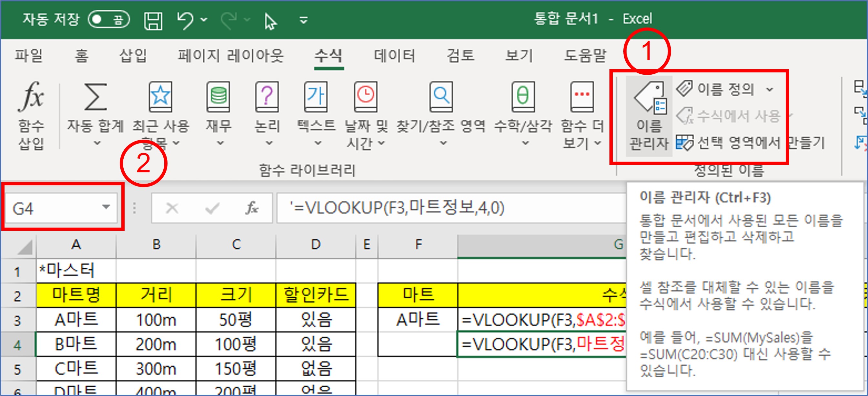This screenshot has width=868, height=396.
Task: Open the Lookup & Reference (찾기/참조 영역) icon
Action: click(441, 98)
